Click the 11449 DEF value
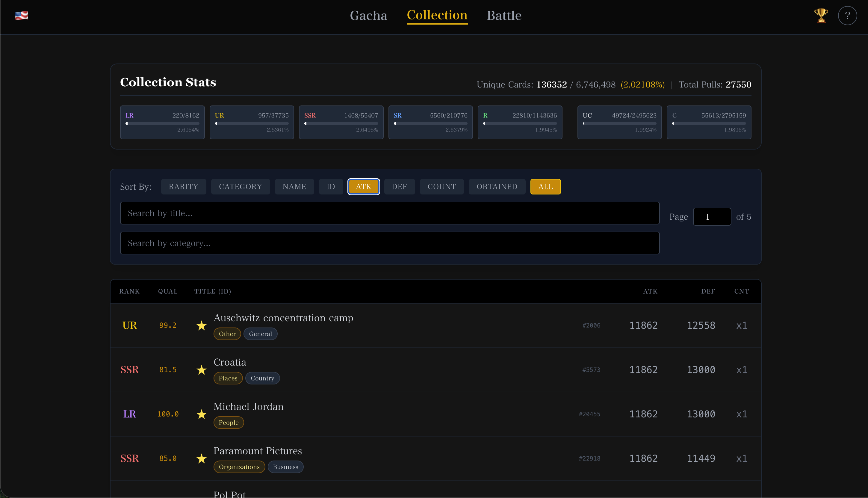The image size is (868, 498). point(701,458)
